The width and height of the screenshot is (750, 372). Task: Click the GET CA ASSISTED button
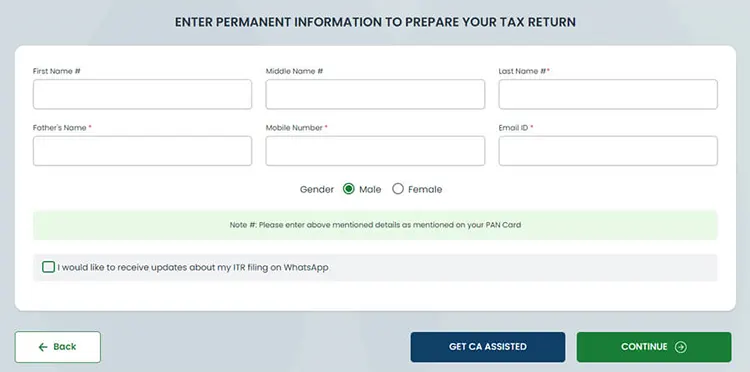488,347
